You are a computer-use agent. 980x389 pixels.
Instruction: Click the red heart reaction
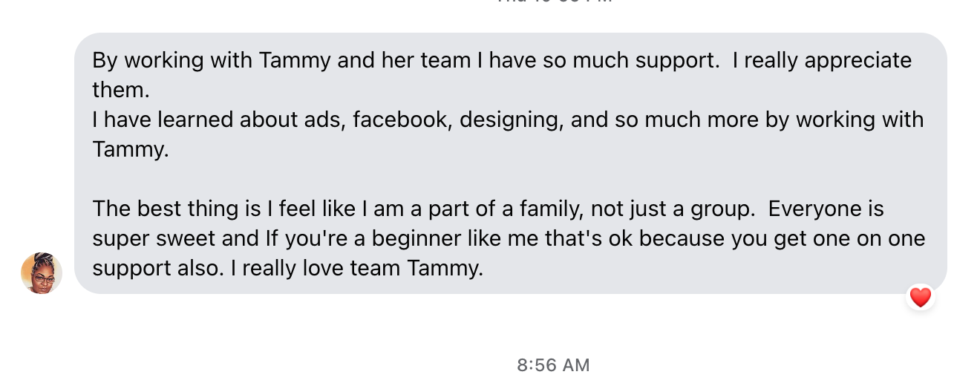tap(920, 298)
